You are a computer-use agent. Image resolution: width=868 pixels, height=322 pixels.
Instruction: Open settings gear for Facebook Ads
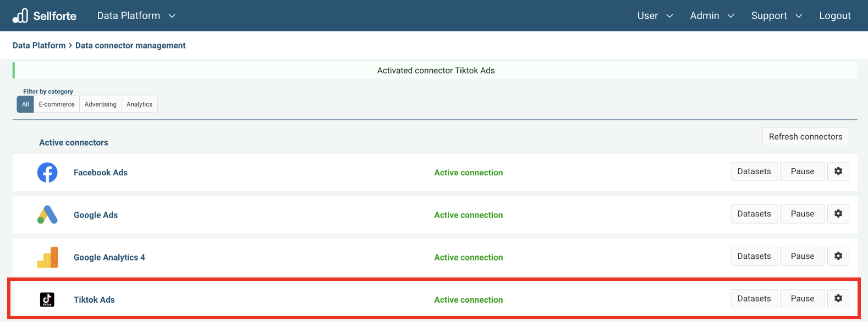[x=838, y=171]
